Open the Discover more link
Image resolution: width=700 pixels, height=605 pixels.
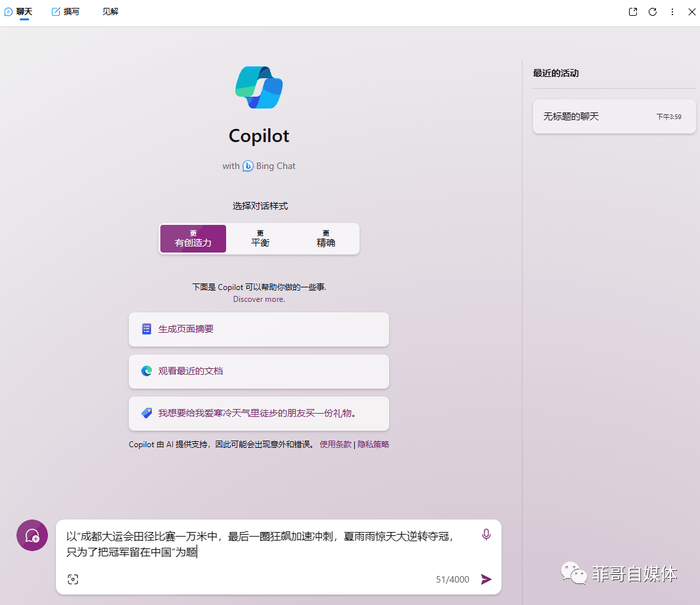tap(259, 299)
